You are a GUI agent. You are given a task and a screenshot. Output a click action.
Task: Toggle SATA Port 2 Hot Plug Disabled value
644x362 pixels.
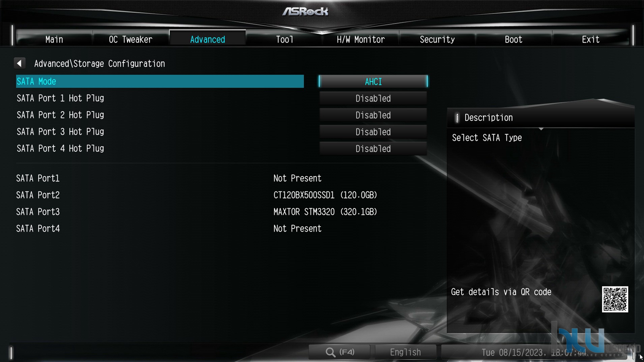373,115
